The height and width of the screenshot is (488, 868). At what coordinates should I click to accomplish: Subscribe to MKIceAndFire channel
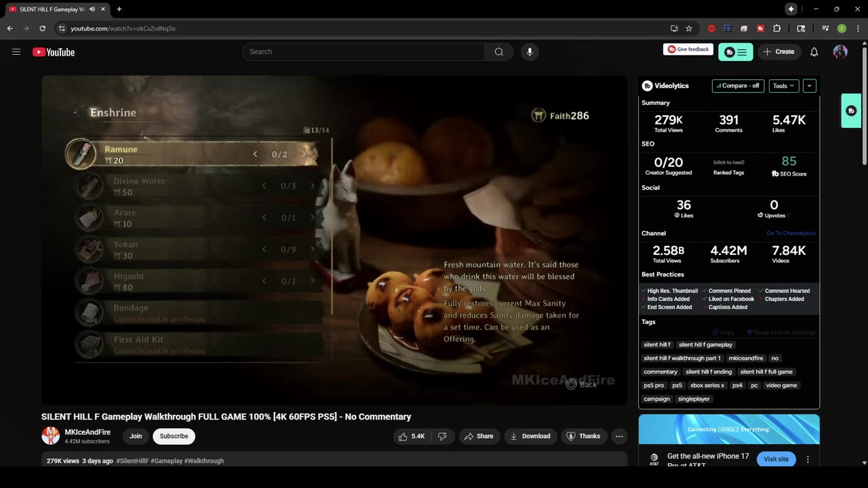pyautogui.click(x=174, y=436)
